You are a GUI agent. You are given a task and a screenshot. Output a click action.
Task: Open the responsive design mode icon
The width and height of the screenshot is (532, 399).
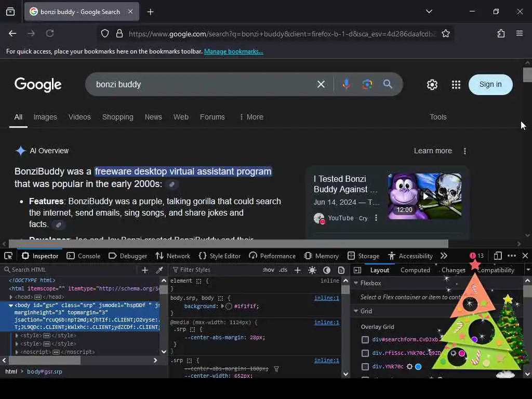pyautogui.click(x=497, y=256)
